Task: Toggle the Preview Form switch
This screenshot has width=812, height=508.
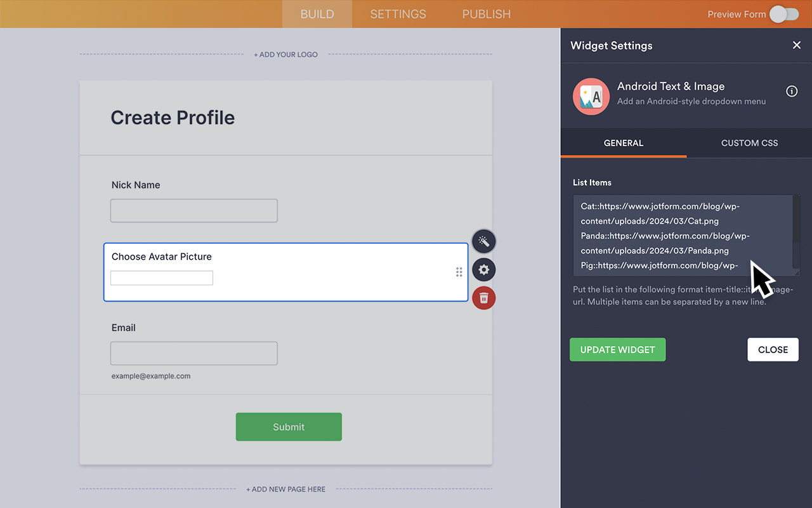Action: 783,14
